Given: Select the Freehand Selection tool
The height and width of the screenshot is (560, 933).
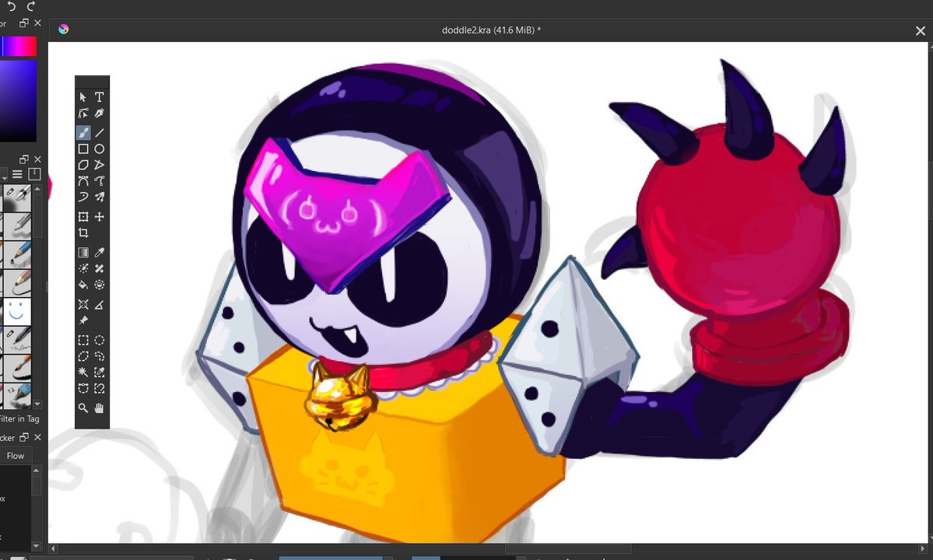Looking at the screenshot, I should [x=100, y=356].
